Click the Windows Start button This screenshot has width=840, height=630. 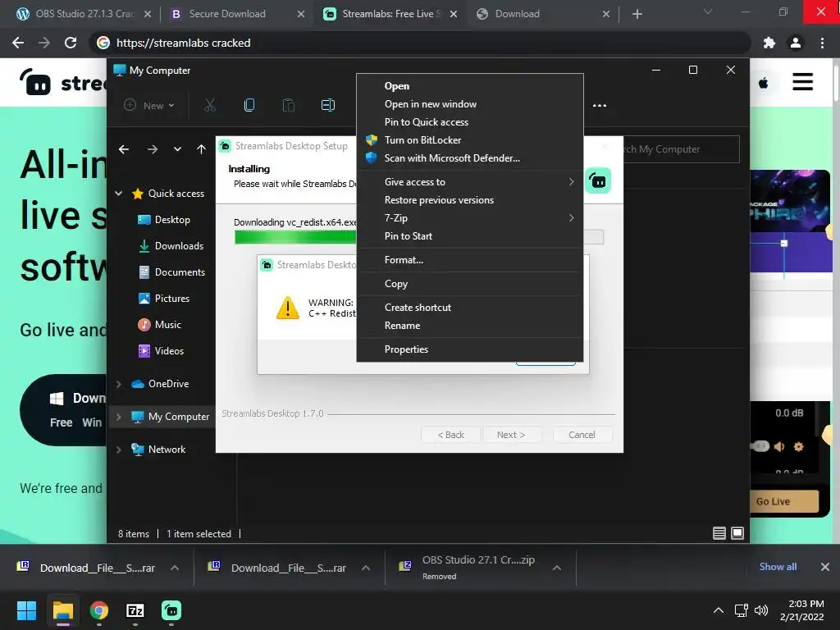tap(26, 610)
